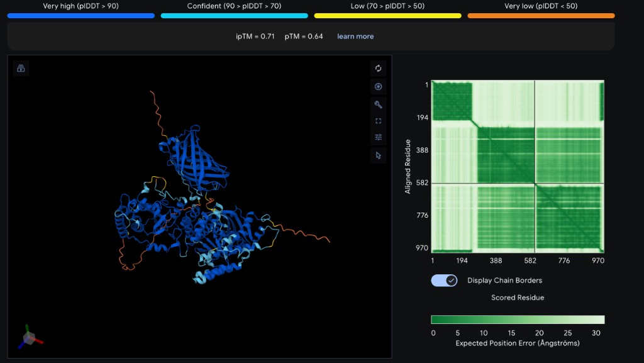Toggle fullscreen with the expand icon

click(x=378, y=121)
